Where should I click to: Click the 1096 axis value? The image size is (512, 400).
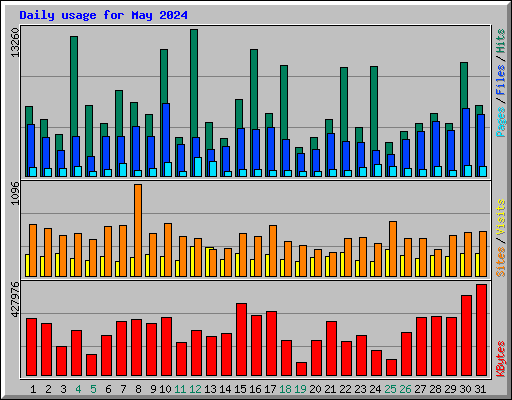pyautogui.click(x=15, y=194)
